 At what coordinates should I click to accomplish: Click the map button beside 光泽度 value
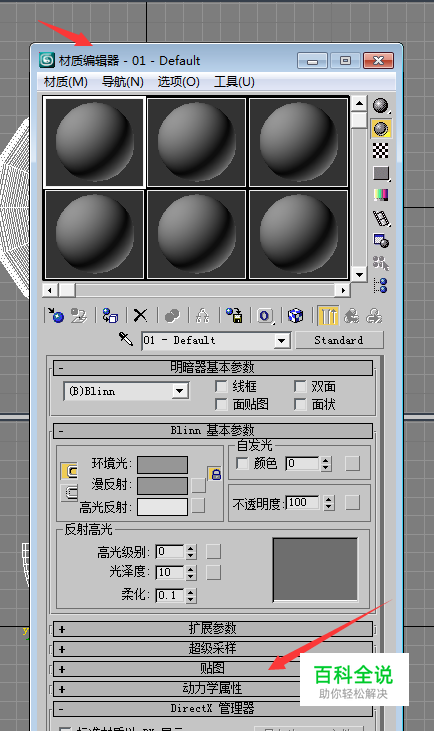point(214,572)
